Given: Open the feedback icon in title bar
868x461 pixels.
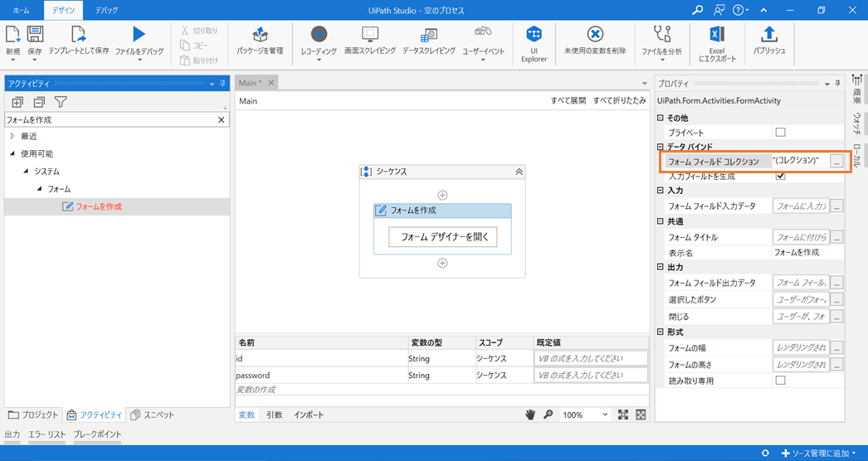Looking at the screenshot, I should [719, 10].
